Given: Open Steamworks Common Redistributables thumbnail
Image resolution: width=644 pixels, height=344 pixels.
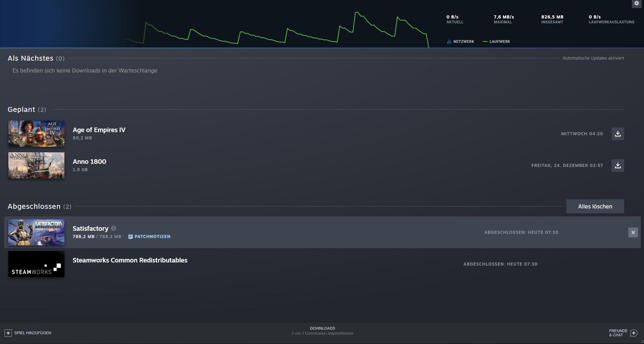Looking at the screenshot, I should coord(36,264).
